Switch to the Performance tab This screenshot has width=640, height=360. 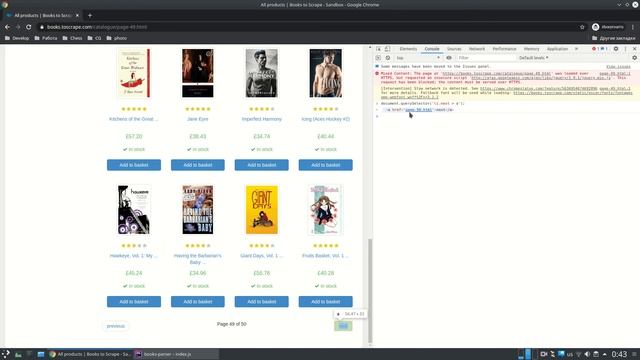pos(504,49)
